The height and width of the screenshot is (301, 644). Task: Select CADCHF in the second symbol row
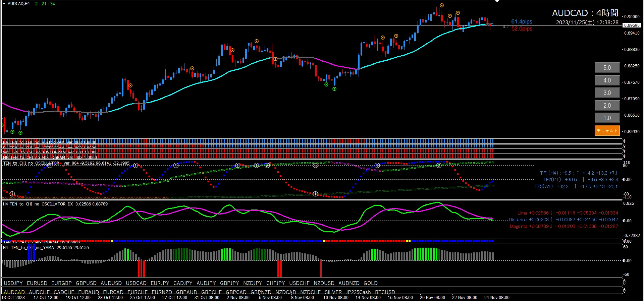[x=64, y=292]
